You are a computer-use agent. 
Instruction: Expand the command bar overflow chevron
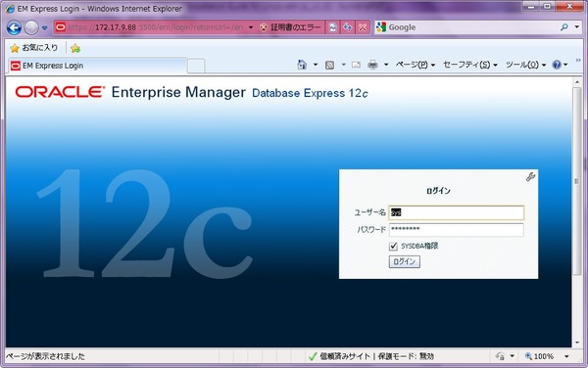click(578, 61)
